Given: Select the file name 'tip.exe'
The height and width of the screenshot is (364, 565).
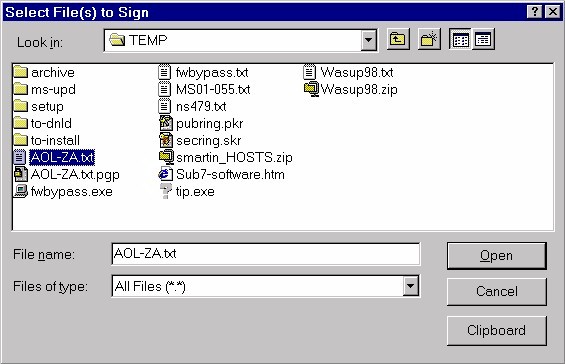Looking at the screenshot, I should click(x=195, y=192).
